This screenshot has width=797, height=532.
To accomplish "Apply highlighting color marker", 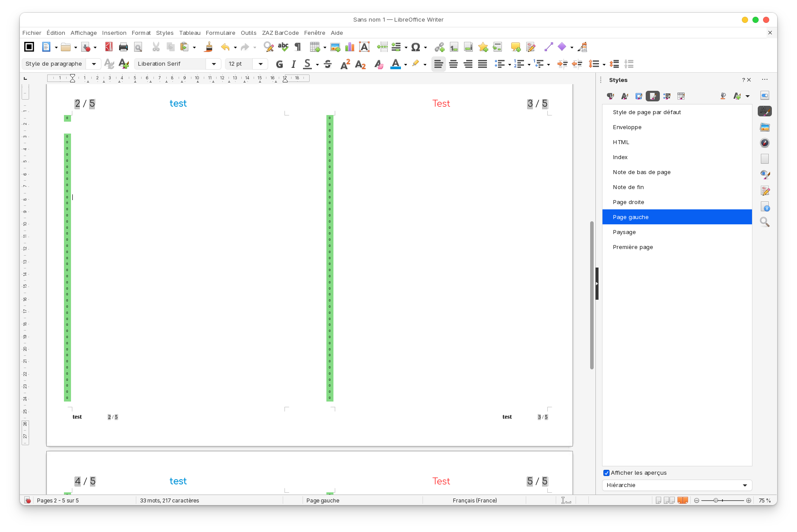I will (x=415, y=64).
